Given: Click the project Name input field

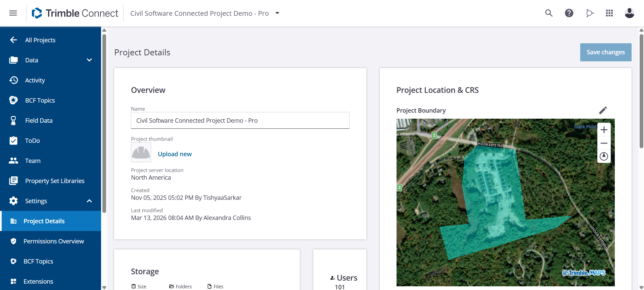Looking at the screenshot, I should point(240,120).
